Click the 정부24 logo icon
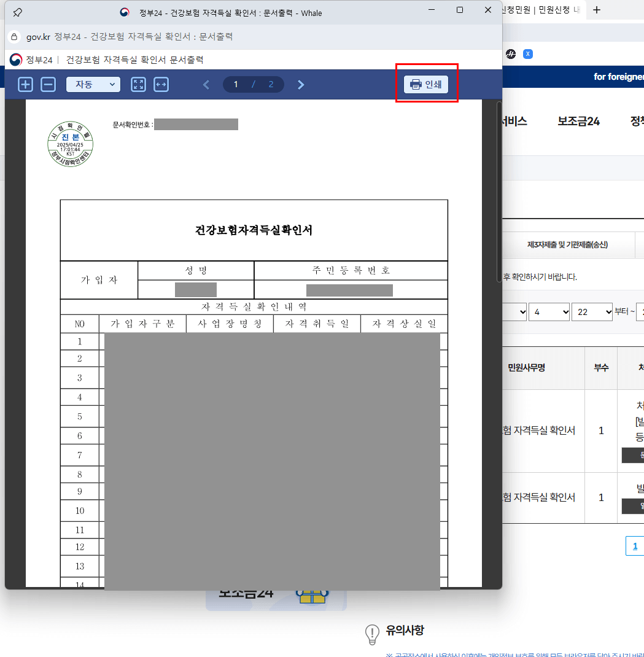 (x=15, y=60)
